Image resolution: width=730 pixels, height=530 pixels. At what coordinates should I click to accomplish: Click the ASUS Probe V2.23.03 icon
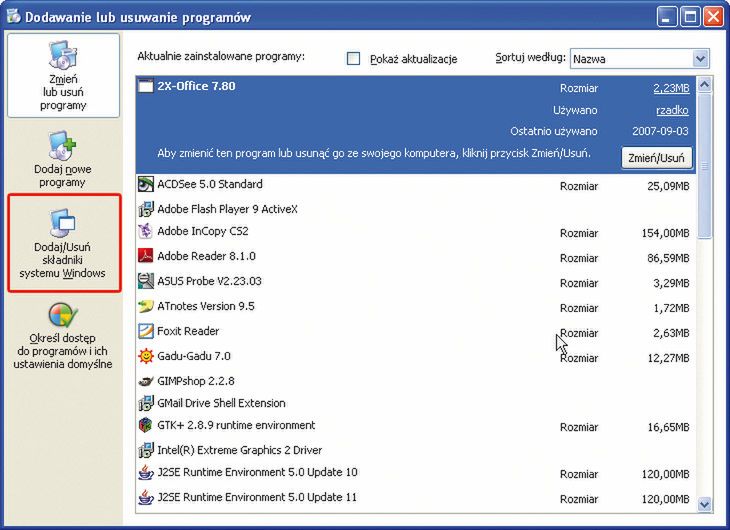pos(146,281)
